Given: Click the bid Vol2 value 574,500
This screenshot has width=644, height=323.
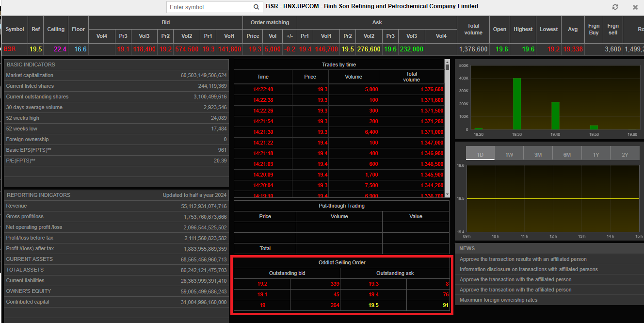Looking at the screenshot, I should tap(187, 49).
